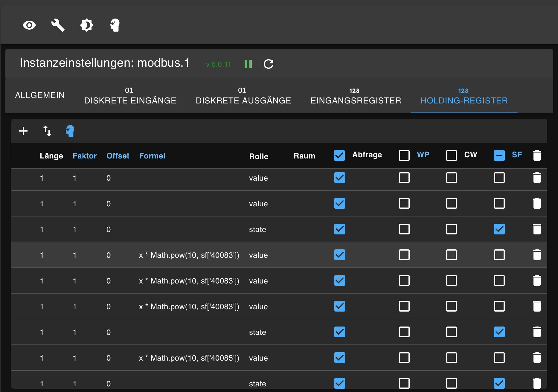
Task: Click the Instanzeinstellungen: modbus.1 title
Action: (105, 63)
